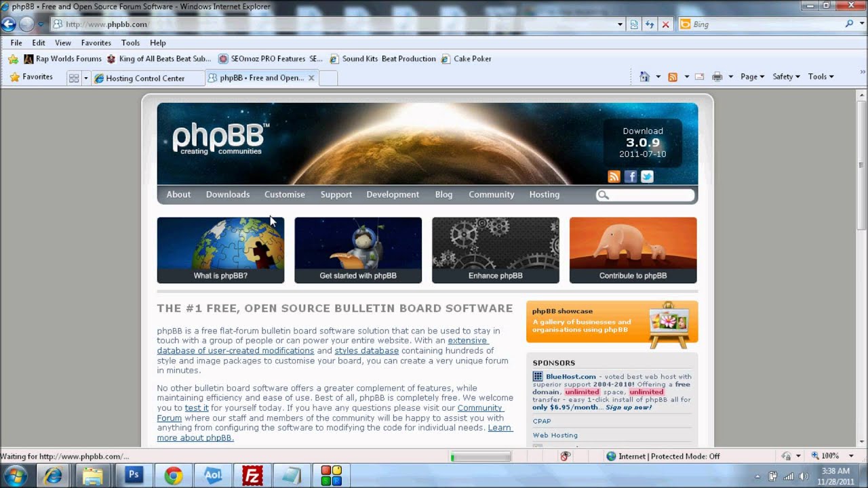Click the browser Forward arrow button
The height and width of the screenshot is (488, 868).
click(x=26, y=24)
